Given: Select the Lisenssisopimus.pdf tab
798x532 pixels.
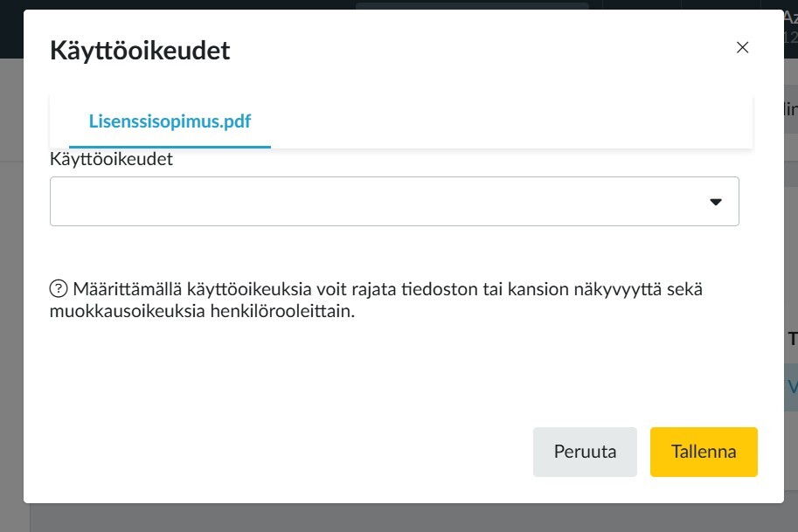Looking at the screenshot, I should (170, 121).
